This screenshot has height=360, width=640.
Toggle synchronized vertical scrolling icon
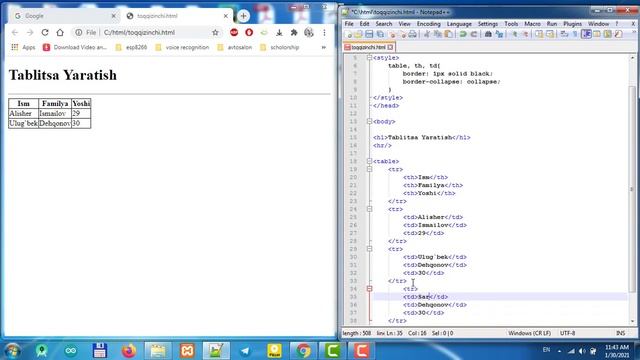tap(539, 34)
